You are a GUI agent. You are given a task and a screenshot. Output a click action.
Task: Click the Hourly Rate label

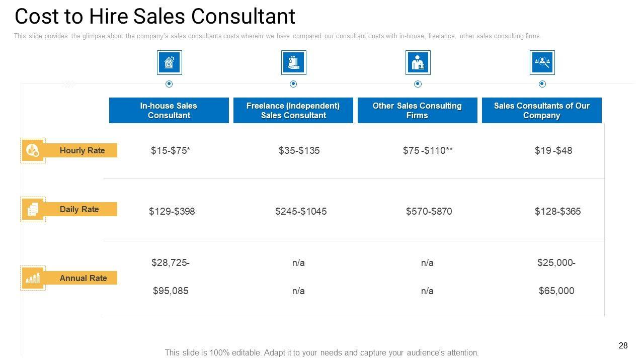82,150
